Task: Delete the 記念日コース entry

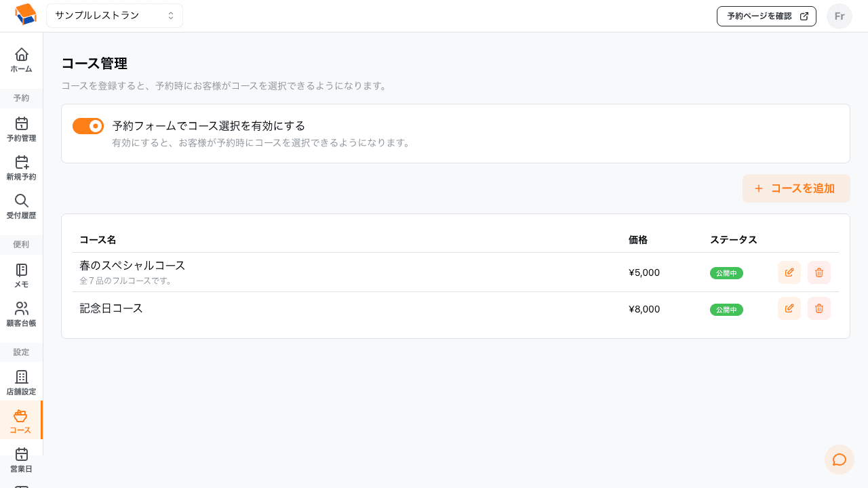Action: (x=818, y=309)
